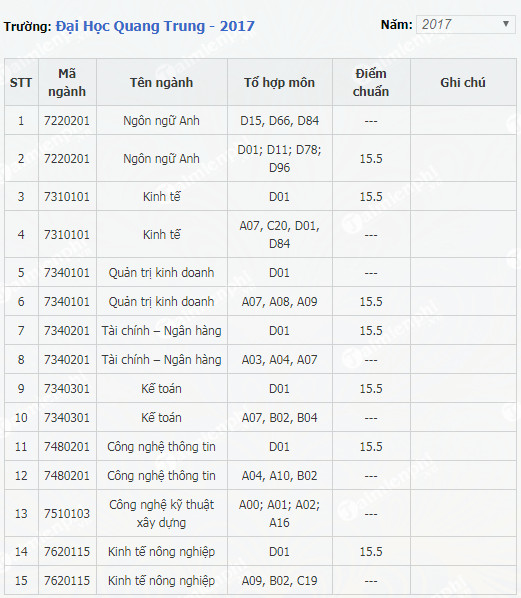Open the Năm year dropdown
The height and width of the screenshot is (598, 521).
[x=465, y=24]
